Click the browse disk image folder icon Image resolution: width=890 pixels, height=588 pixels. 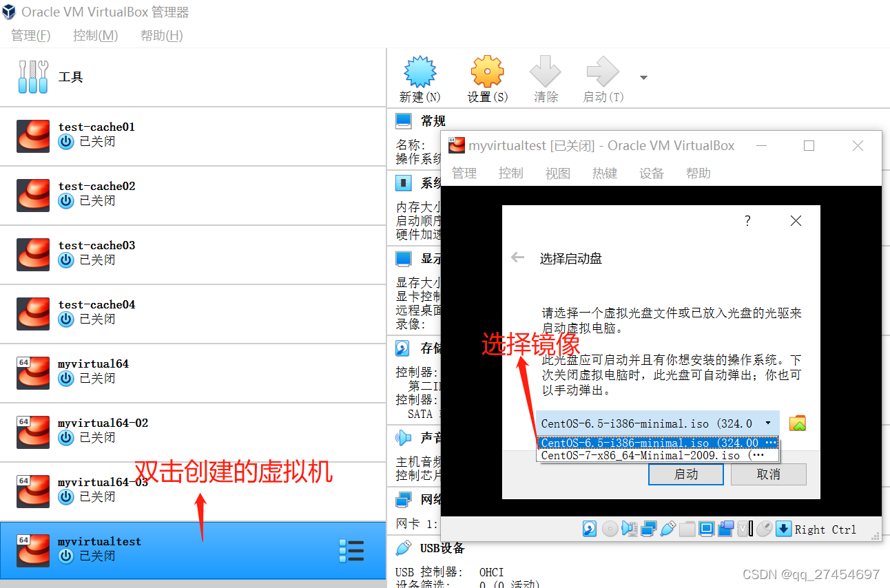(x=798, y=423)
